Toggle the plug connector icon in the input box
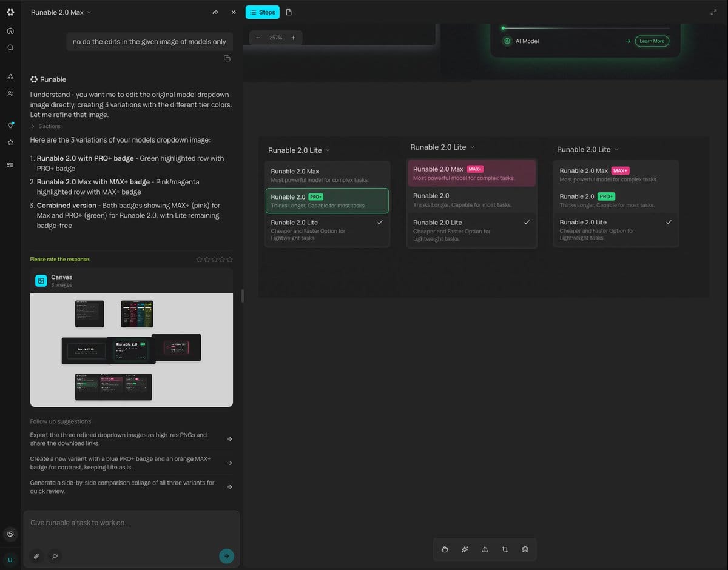The width and height of the screenshot is (728, 570). click(55, 555)
